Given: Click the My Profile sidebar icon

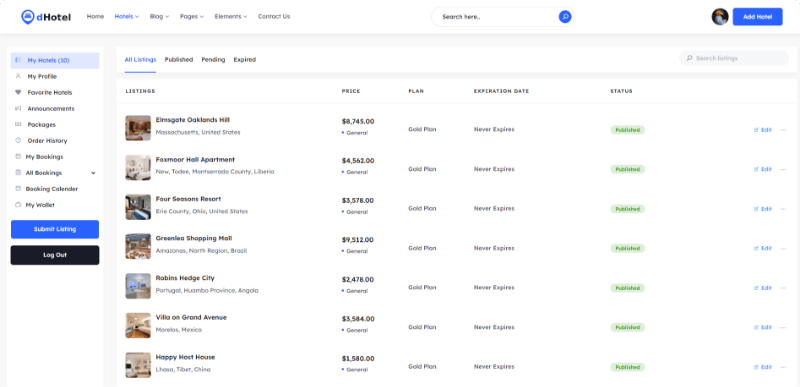Looking at the screenshot, I should coord(18,76).
